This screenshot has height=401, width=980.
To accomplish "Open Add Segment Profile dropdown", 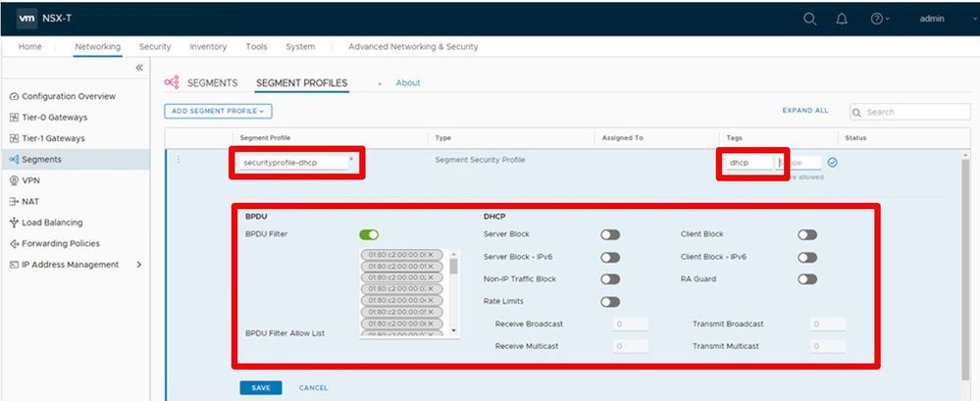I will pos(218,111).
